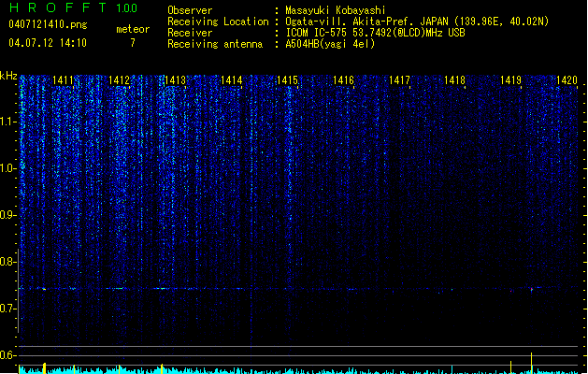
Task: Click the kHz axis unit label
Action: tap(8, 76)
